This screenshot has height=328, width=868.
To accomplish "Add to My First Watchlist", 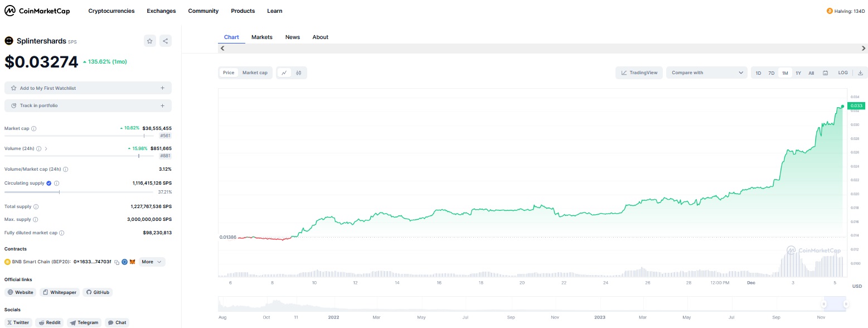I will click(x=88, y=88).
